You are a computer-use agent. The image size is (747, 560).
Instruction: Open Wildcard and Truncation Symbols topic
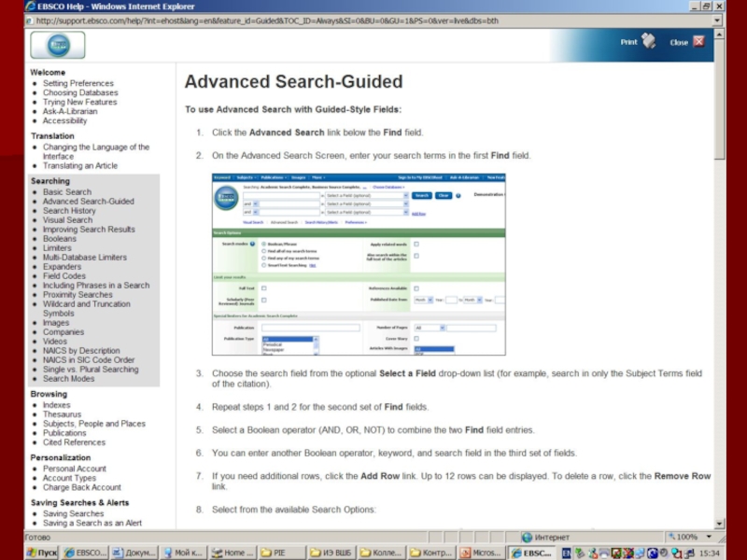pos(87,309)
